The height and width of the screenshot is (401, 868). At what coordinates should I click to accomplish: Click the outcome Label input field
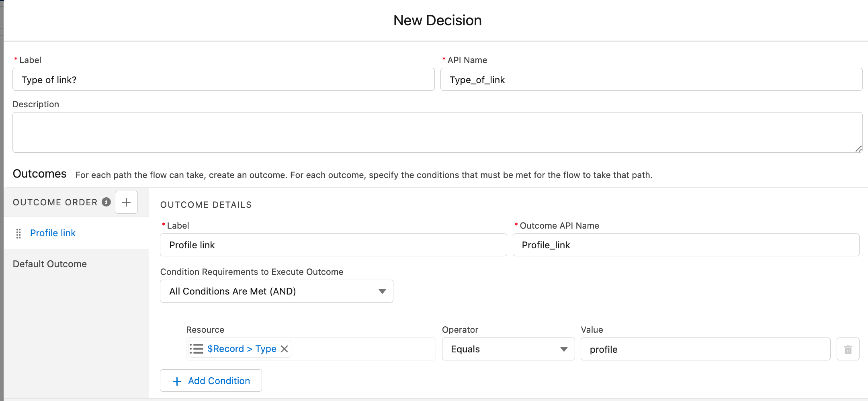pos(333,245)
